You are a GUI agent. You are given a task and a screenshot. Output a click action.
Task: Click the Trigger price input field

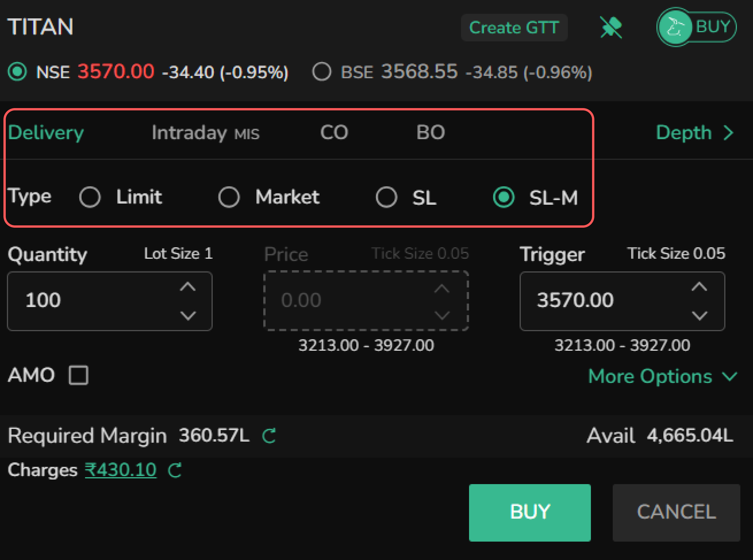coord(622,301)
